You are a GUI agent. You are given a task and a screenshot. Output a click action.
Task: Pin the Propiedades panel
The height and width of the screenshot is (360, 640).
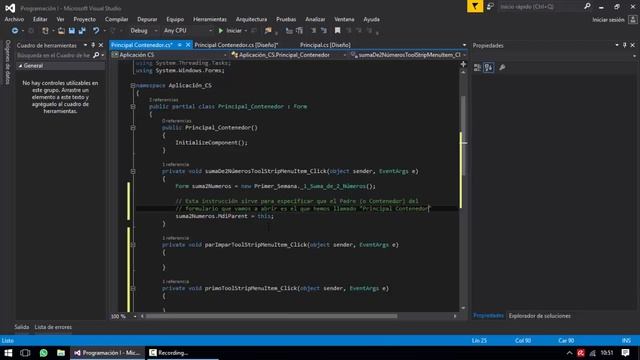625,45
